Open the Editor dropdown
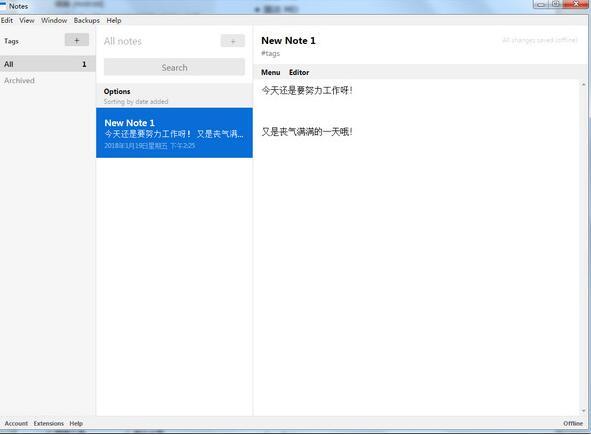The height and width of the screenshot is (435, 591). tap(299, 72)
